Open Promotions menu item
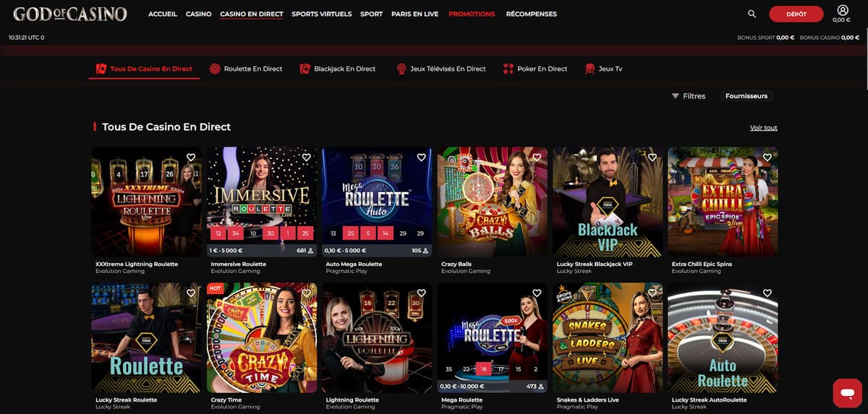This screenshot has height=414, width=868. tap(472, 14)
